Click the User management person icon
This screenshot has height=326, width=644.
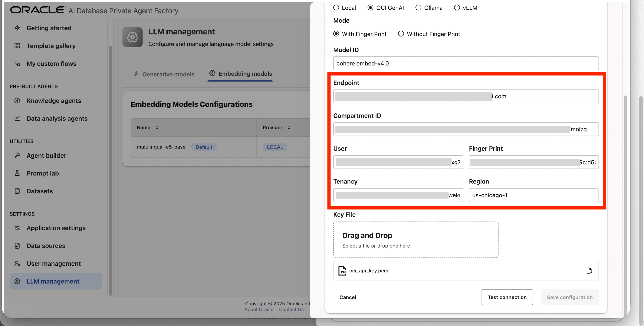(17, 264)
